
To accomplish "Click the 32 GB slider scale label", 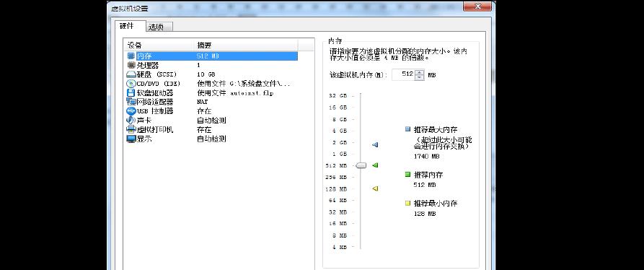I will [x=338, y=96].
